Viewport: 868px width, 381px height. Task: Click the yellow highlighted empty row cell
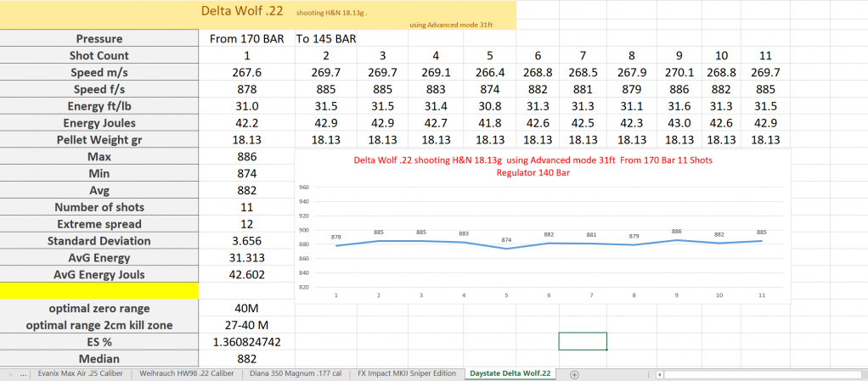pyautogui.click(x=99, y=291)
